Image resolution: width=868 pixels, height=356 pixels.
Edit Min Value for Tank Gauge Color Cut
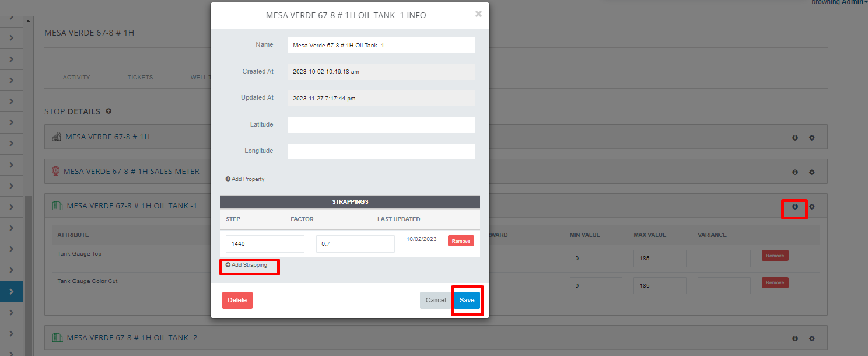(596, 285)
